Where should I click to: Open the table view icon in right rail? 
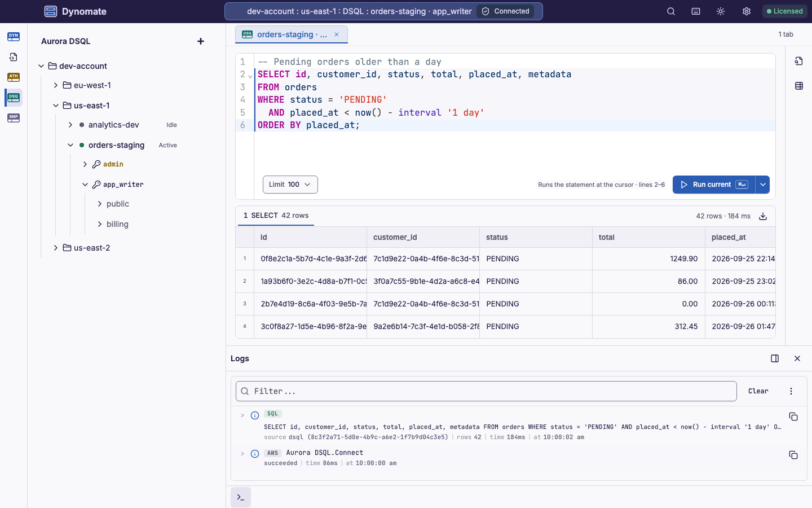point(799,86)
